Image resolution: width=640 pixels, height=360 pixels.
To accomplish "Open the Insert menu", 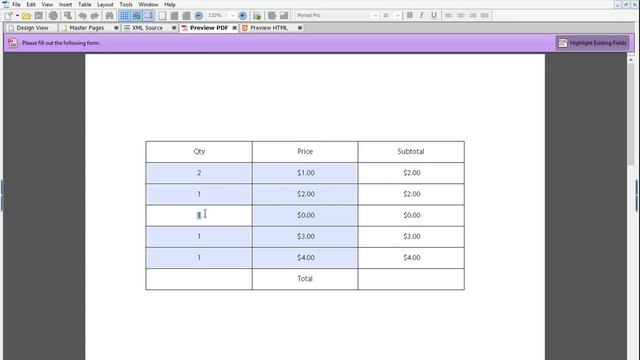I will pyautogui.click(x=65, y=4).
